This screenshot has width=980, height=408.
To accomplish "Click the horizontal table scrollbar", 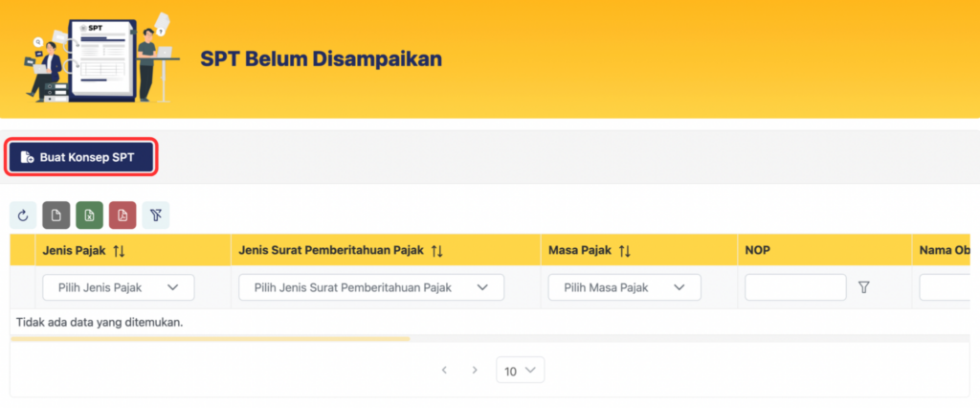I will [x=210, y=338].
